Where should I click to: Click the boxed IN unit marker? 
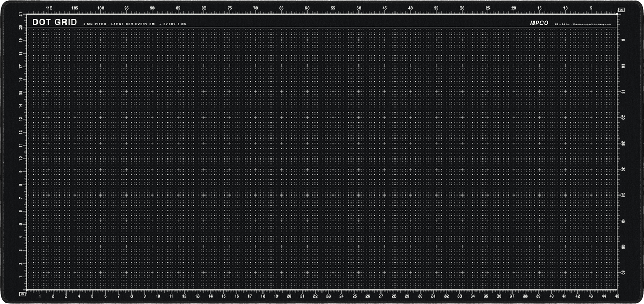click(22, 294)
